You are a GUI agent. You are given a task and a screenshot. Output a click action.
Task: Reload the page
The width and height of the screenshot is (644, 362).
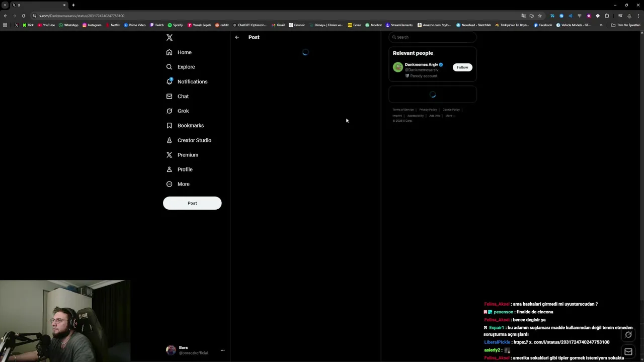tap(23, 16)
